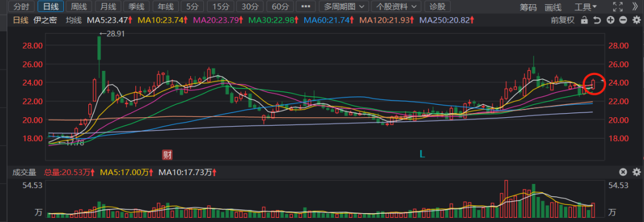Click the 伊之密 stock name
644x222 pixels.
(x=45, y=20)
